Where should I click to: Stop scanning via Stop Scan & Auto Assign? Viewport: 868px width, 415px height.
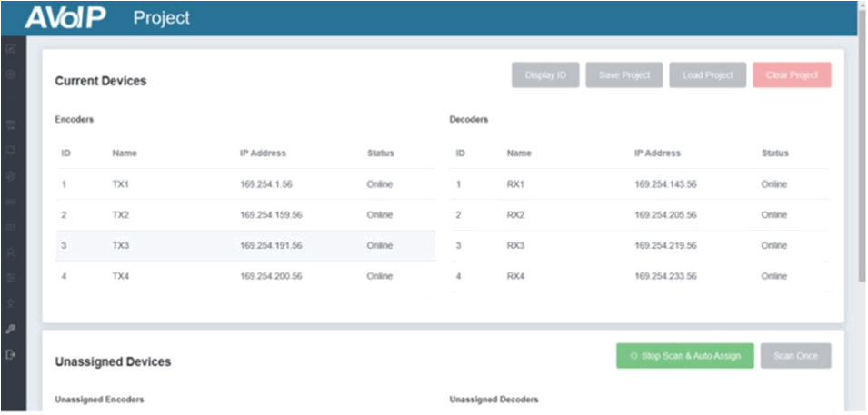(684, 356)
